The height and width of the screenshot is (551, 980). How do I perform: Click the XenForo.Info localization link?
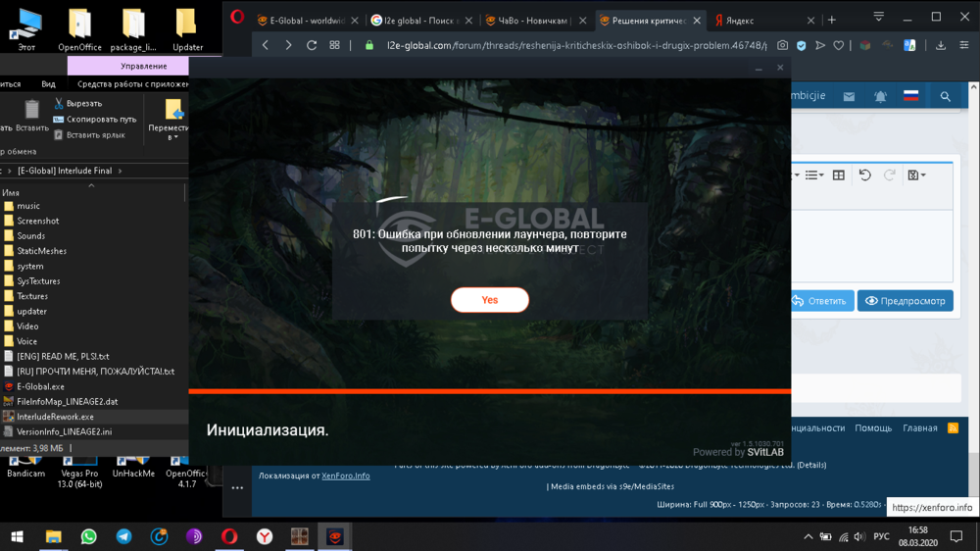tap(346, 476)
